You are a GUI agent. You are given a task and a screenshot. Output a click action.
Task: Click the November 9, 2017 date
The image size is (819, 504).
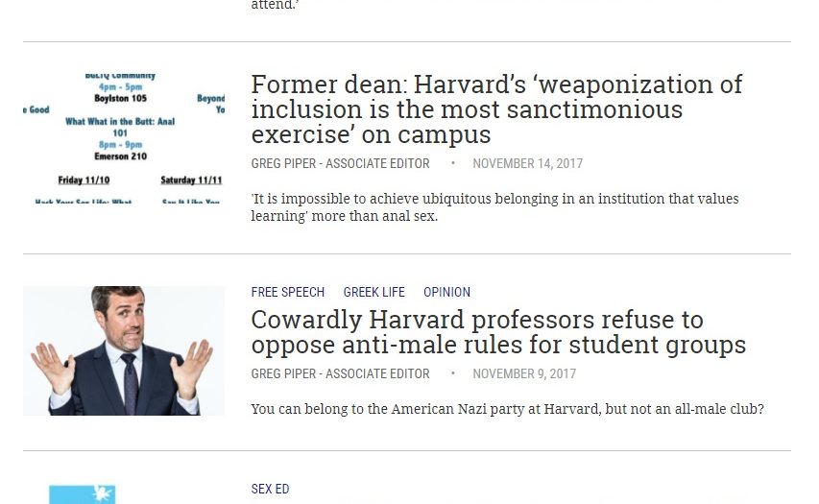[x=524, y=374]
